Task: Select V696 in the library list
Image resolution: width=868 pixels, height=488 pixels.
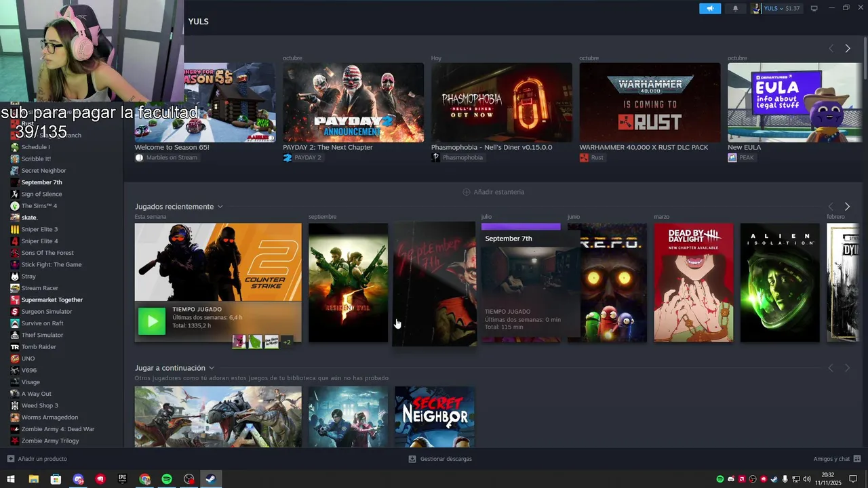Action: 28,370
